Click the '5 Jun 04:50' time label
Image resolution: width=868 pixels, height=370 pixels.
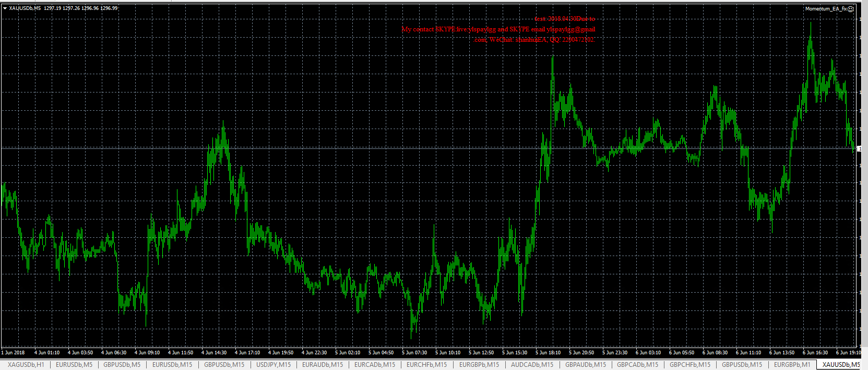coord(381,353)
